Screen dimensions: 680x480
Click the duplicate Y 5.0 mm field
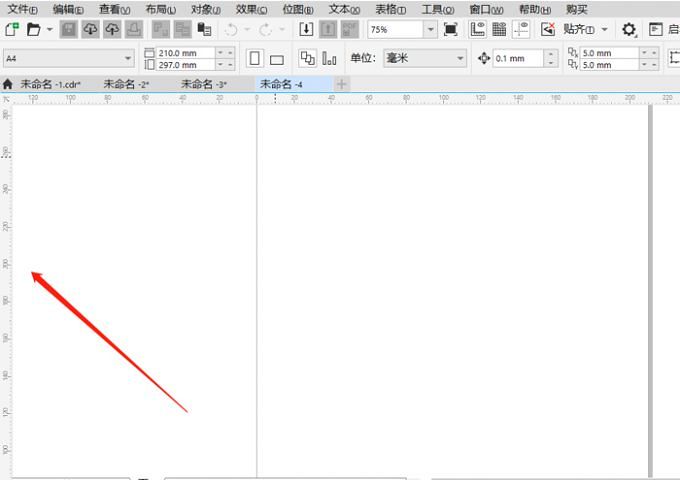(x=609, y=65)
